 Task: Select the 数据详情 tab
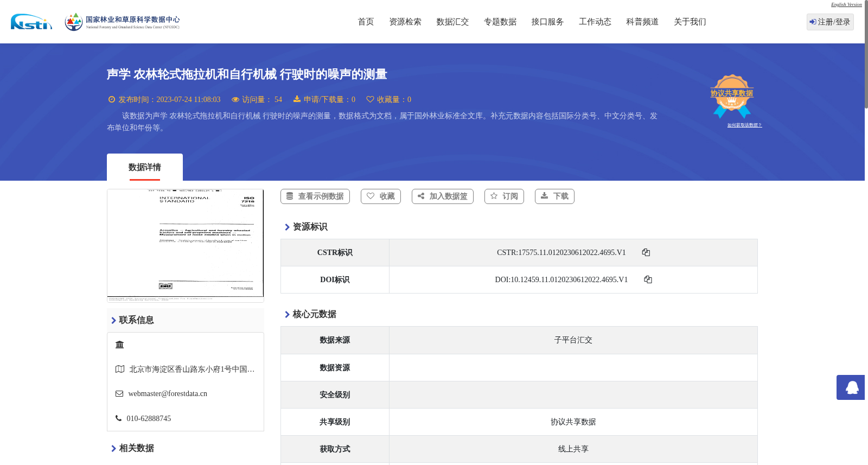point(145,167)
